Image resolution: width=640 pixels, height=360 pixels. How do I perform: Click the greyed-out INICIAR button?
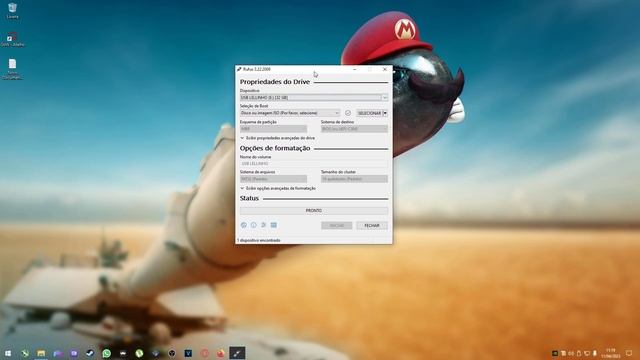[336, 225]
